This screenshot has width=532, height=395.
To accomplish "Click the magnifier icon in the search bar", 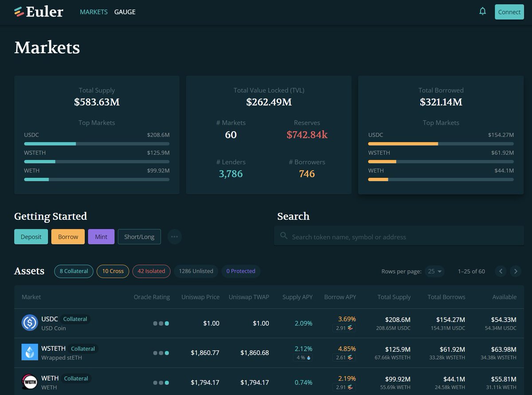I will (284, 236).
